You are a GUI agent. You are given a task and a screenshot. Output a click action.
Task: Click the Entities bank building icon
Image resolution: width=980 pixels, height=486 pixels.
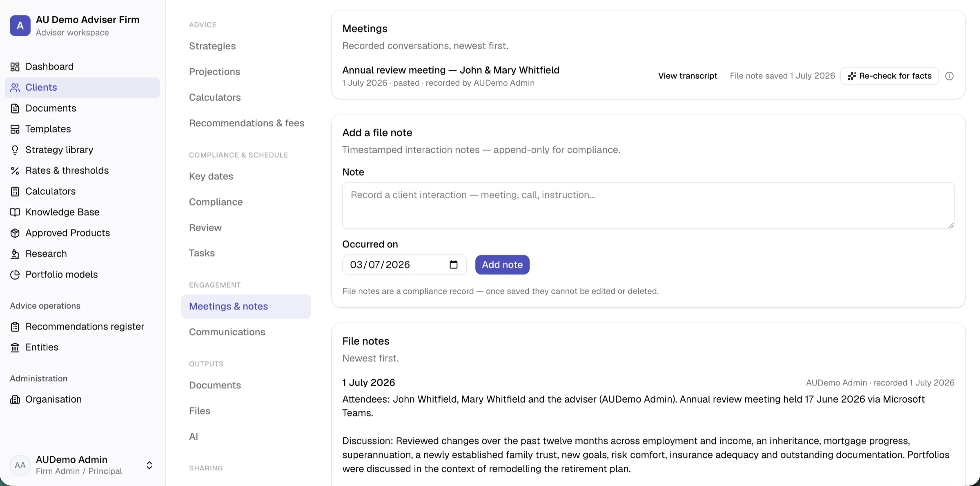[15, 347]
